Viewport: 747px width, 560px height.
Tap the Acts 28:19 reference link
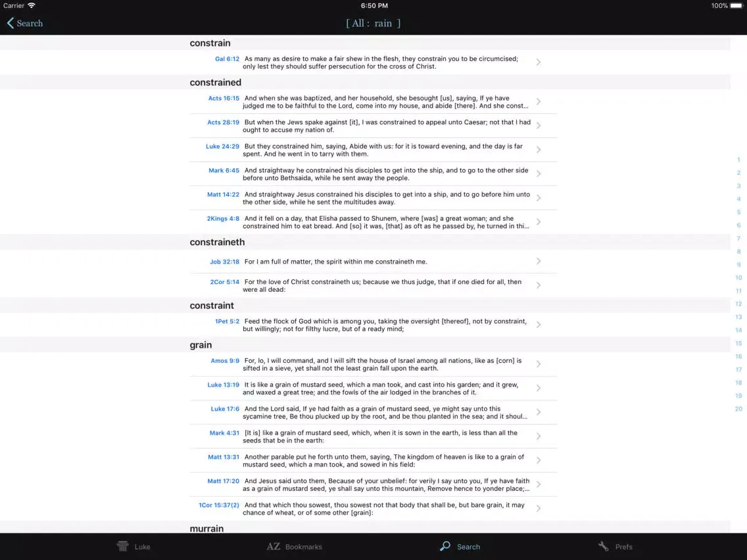point(223,122)
